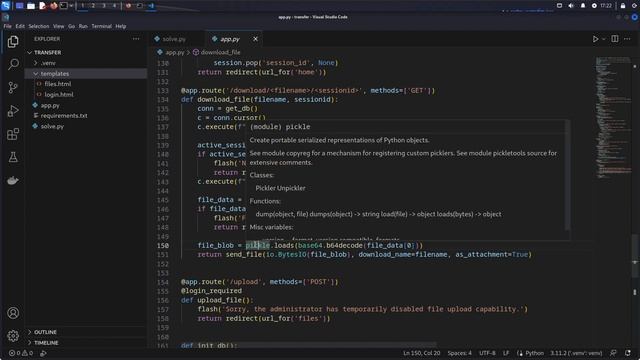Open the Accounts icon in activity bar

click(13, 313)
